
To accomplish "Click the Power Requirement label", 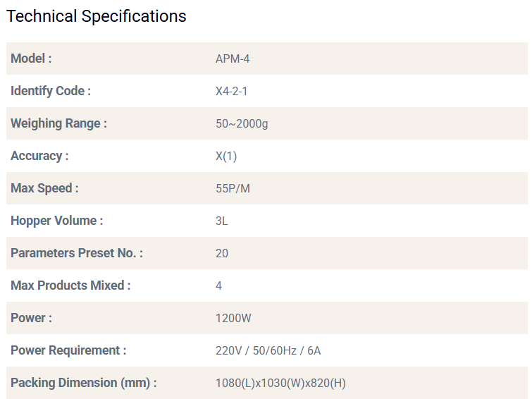I will point(68,350).
